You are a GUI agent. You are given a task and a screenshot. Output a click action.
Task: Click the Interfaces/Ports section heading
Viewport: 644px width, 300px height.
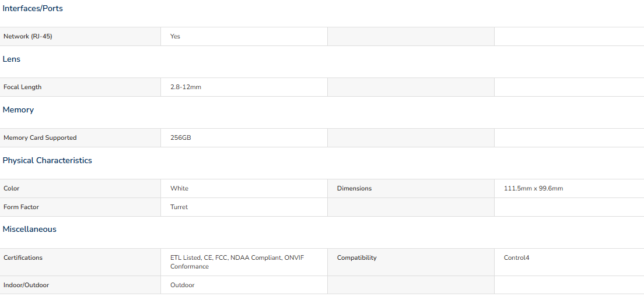[33, 9]
